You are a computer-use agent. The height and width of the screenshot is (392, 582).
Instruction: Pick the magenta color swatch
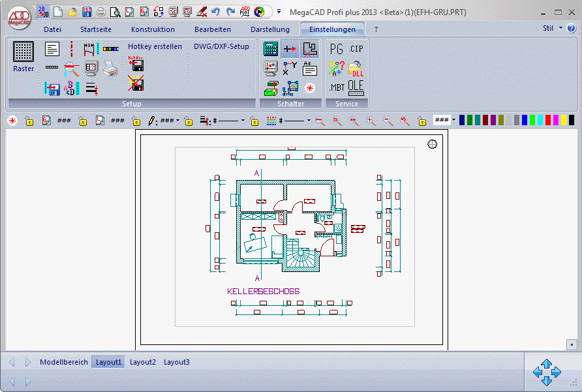(x=556, y=120)
